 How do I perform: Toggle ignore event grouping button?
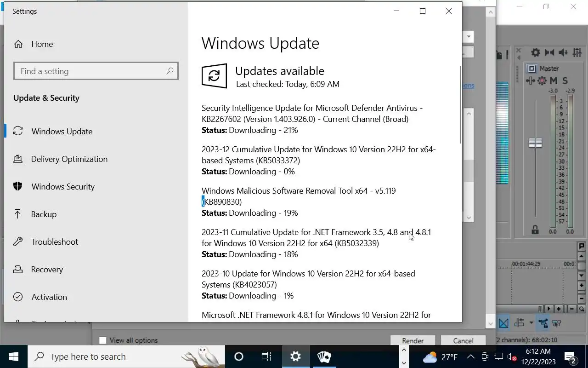tap(556, 323)
